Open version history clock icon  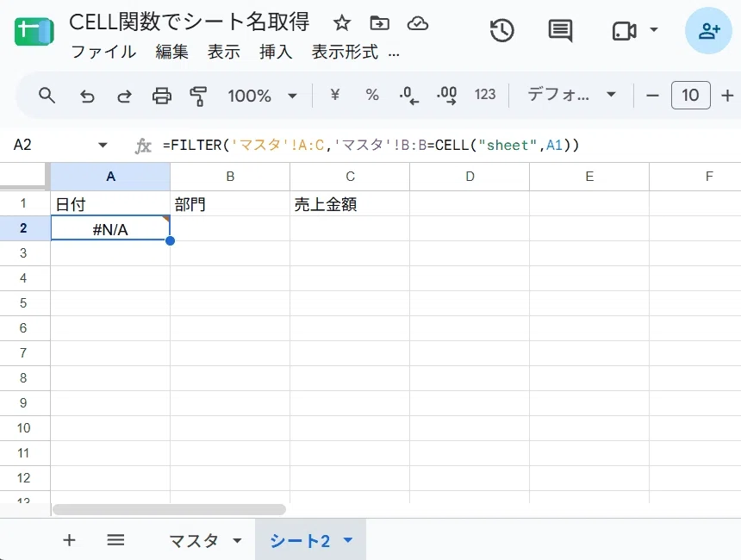click(501, 31)
